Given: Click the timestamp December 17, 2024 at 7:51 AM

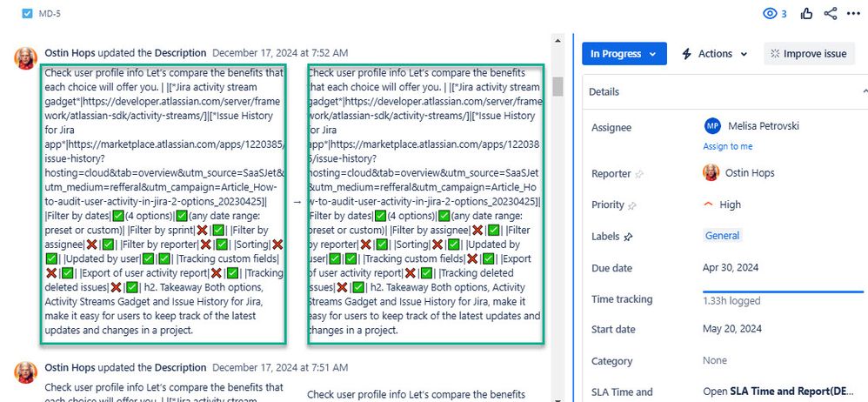Looking at the screenshot, I should [x=280, y=368].
